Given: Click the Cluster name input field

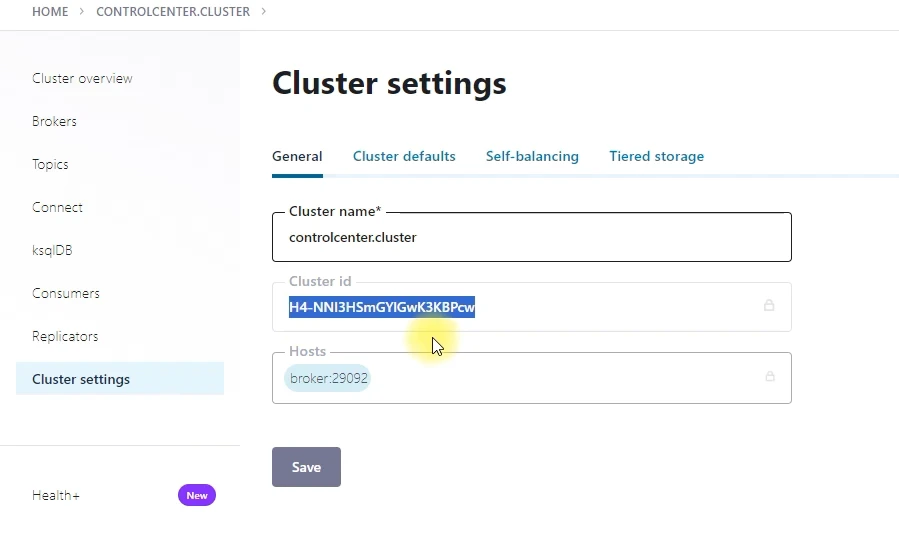Looking at the screenshot, I should tap(531, 238).
